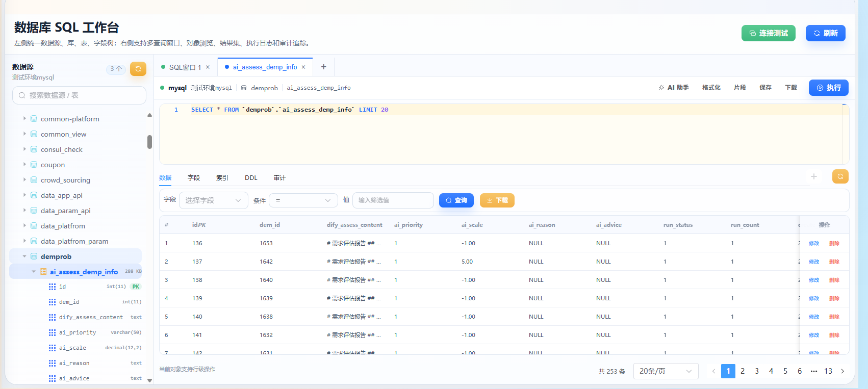Click the 3 个 datasource count badge
Viewport: 868px width, 389px height.
coord(116,69)
